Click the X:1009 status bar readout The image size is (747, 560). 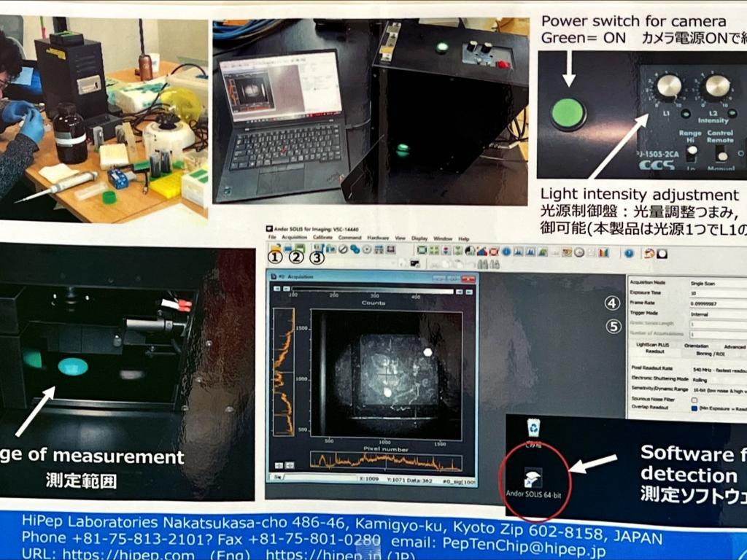click(368, 479)
